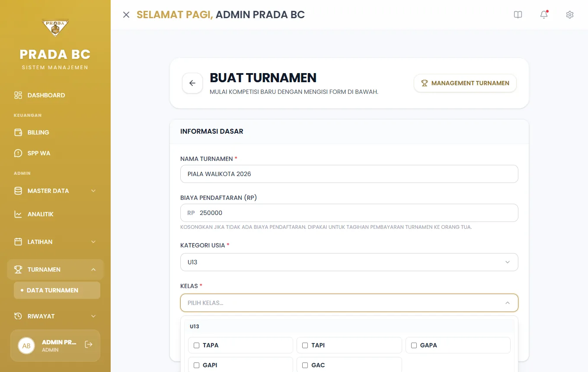Click the SPP WA chat icon

tap(18, 153)
